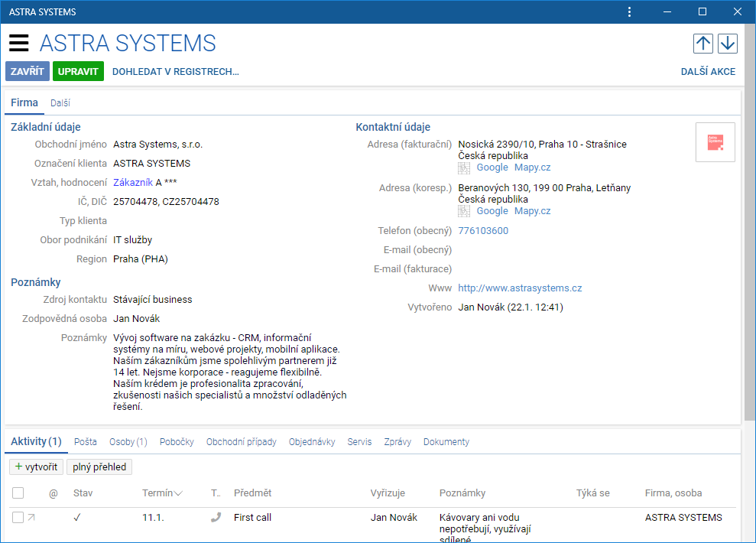The image size is (756, 543).
Task: Click the Zákazník relationship link
Action: [x=133, y=182]
